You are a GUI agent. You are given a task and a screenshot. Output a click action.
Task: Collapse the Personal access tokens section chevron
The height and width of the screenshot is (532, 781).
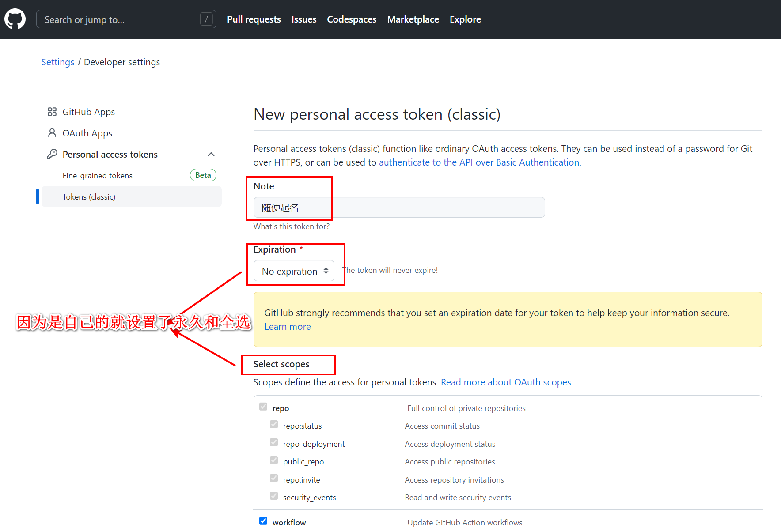pos(211,154)
